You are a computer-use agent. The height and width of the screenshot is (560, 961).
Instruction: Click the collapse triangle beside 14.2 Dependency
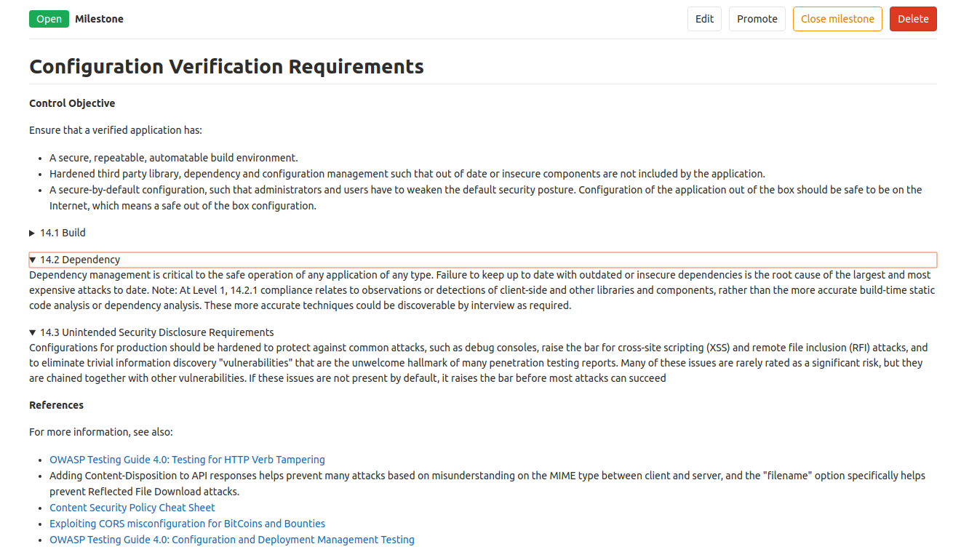(x=33, y=259)
